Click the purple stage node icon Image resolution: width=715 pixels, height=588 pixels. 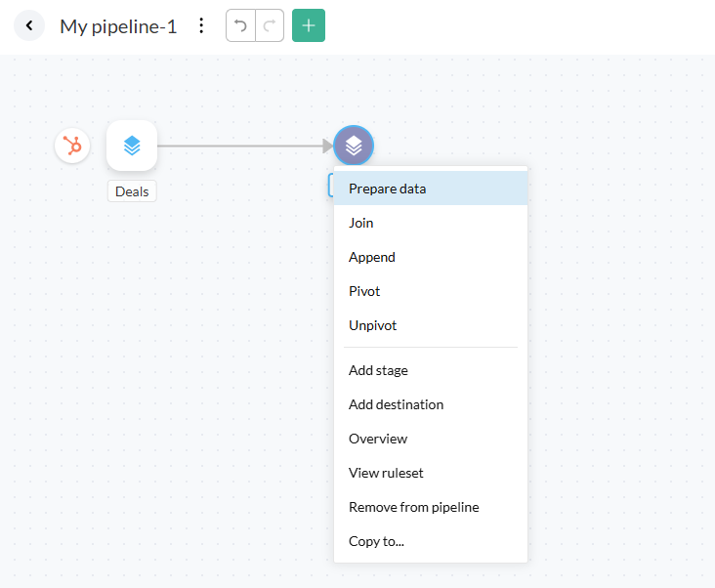(x=354, y=146)
